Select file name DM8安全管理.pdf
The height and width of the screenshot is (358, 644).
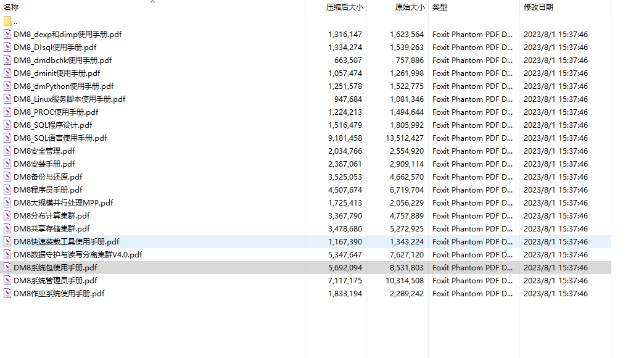(x=44, y=151)
